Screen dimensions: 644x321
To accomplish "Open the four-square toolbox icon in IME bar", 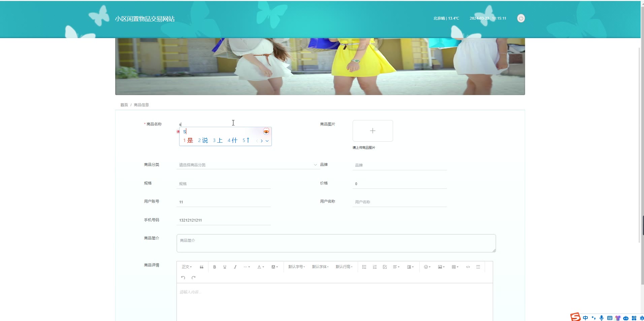I will [634, 318].
